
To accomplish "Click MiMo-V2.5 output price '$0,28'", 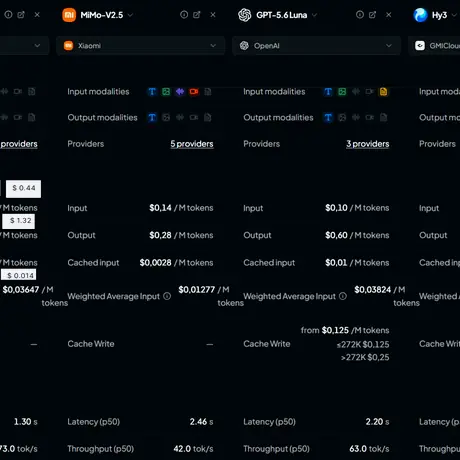I will pos(160,235).
